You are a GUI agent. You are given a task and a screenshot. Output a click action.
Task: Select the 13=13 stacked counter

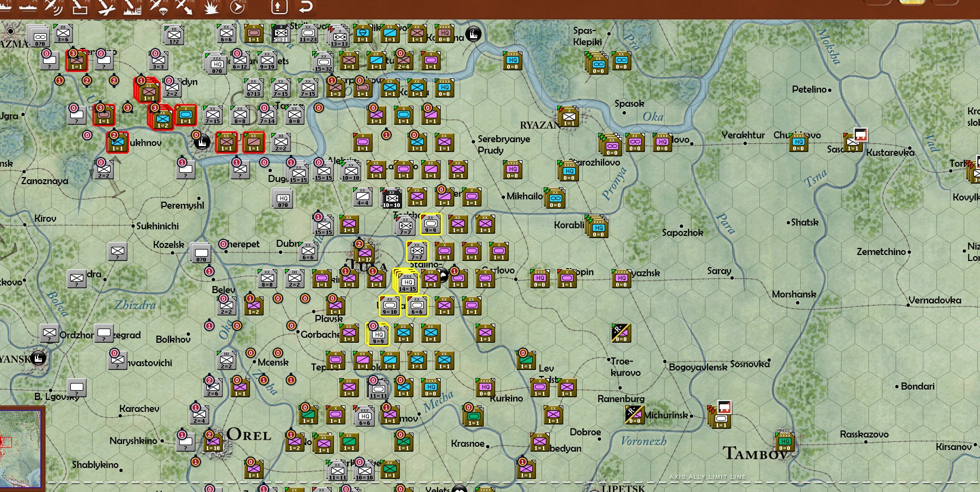coord(338,36)
